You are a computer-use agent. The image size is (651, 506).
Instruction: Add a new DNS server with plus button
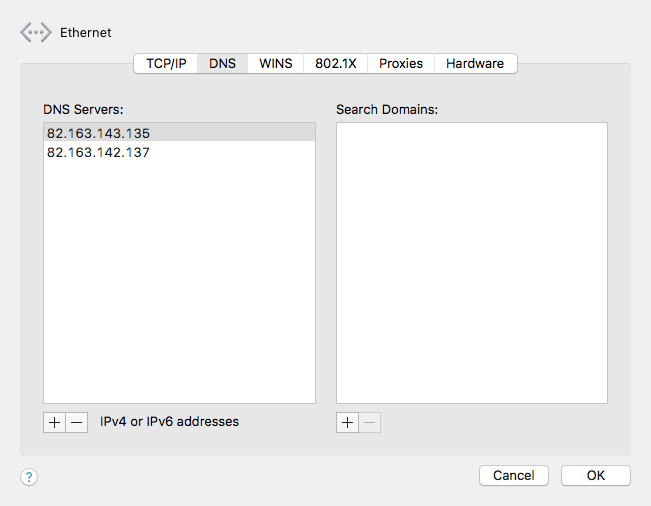point(54,422)
